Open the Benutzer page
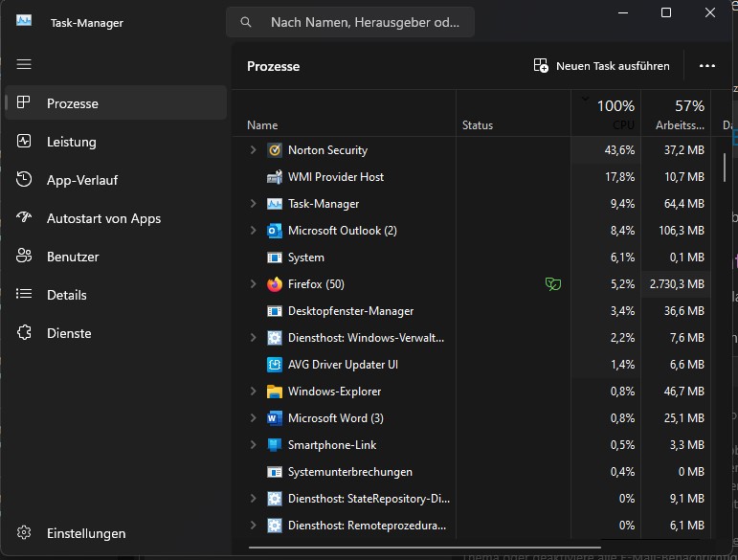 116,257
